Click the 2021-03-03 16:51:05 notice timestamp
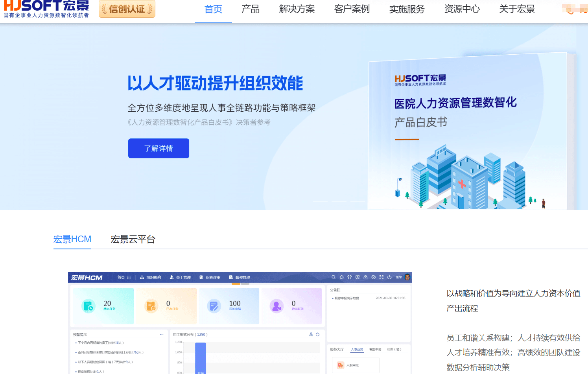Screen dimensions: 588x374 point(390,298)
